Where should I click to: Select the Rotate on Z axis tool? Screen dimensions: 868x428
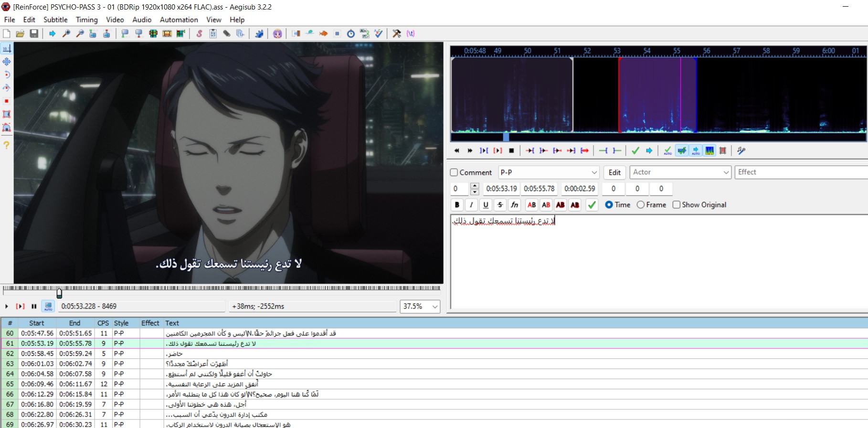[7, 75]
